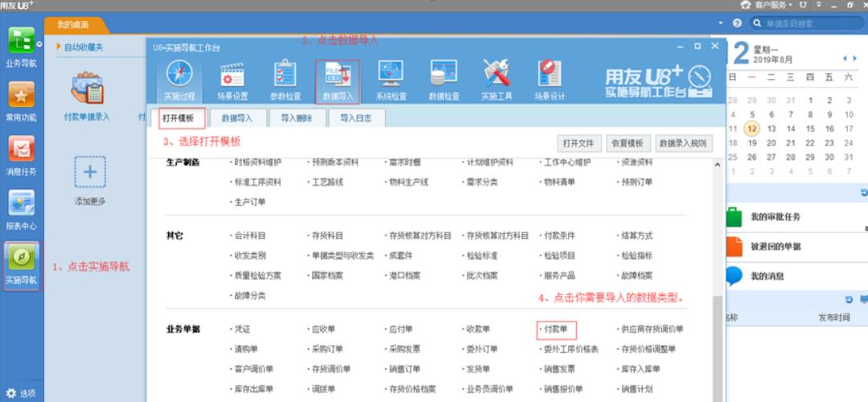
Task: Click the scrollbar up arrow in template list
Action: pyautogui.click(x=718, y=165)
